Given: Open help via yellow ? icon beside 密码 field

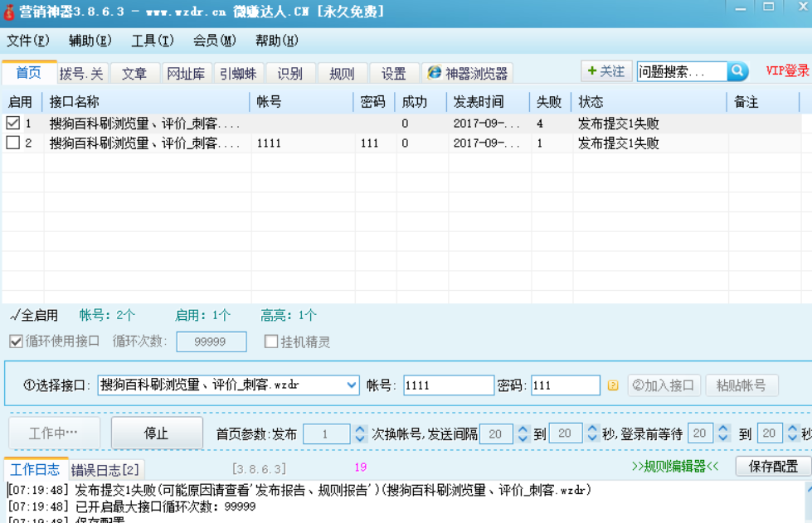Looking at the screenshot, I should (x=612, y=385).
